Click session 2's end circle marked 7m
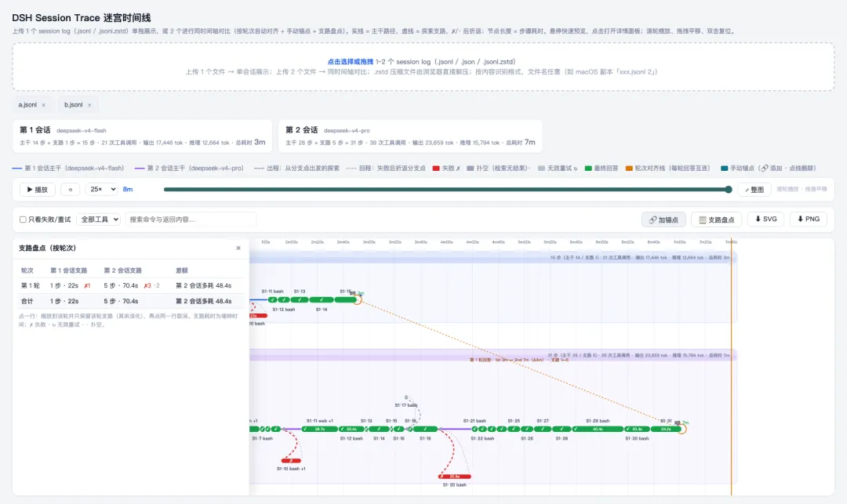Image resolution: width=847 pixels, height=504 pixels. coord(682,429)
